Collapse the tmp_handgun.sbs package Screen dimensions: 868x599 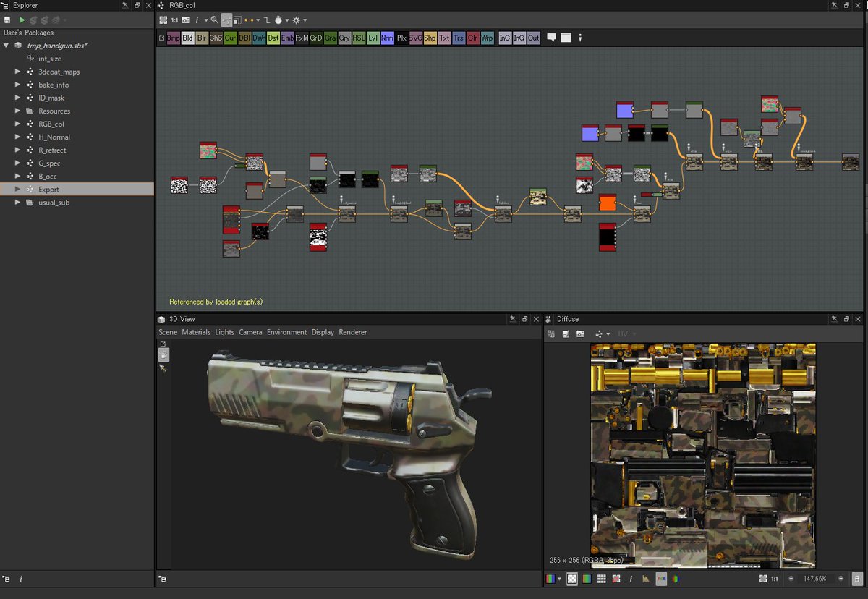pos(7,46)
